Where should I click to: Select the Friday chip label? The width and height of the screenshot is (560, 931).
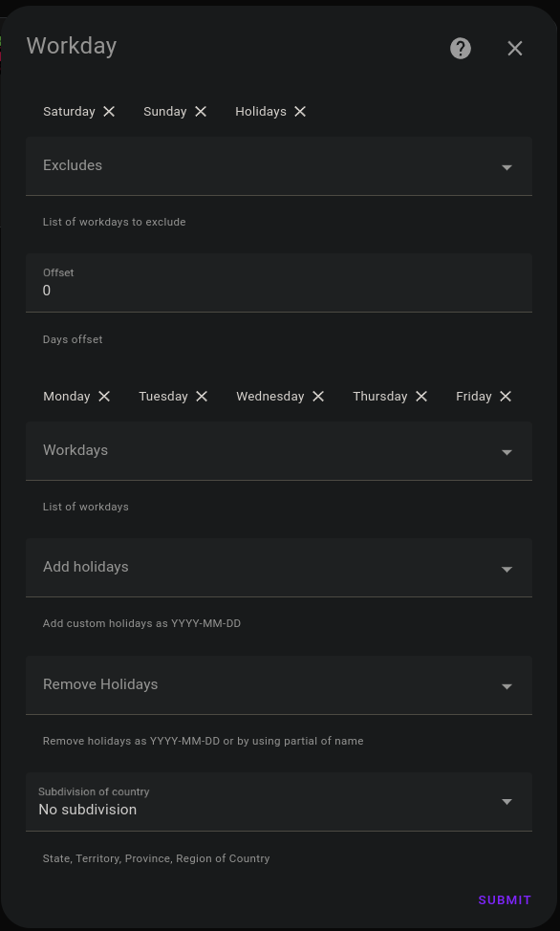tap(473, 396)
